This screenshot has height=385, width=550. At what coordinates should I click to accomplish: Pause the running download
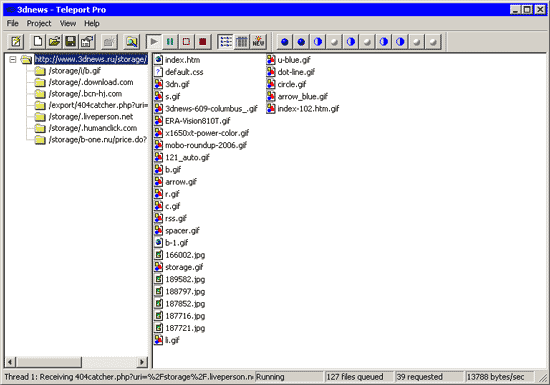pyautogui.click(x=170, y=42)
